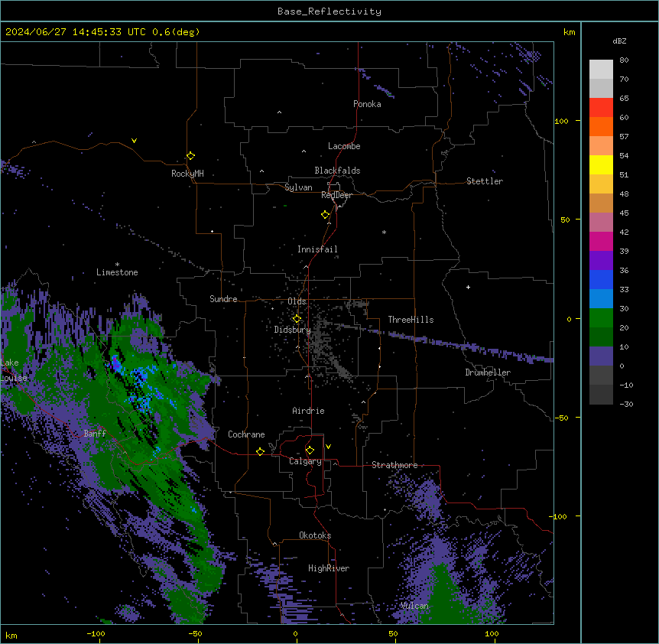Click the RockyMH map label
The image size is (659, 644).
pyautogui.click(x=187, y=174)
